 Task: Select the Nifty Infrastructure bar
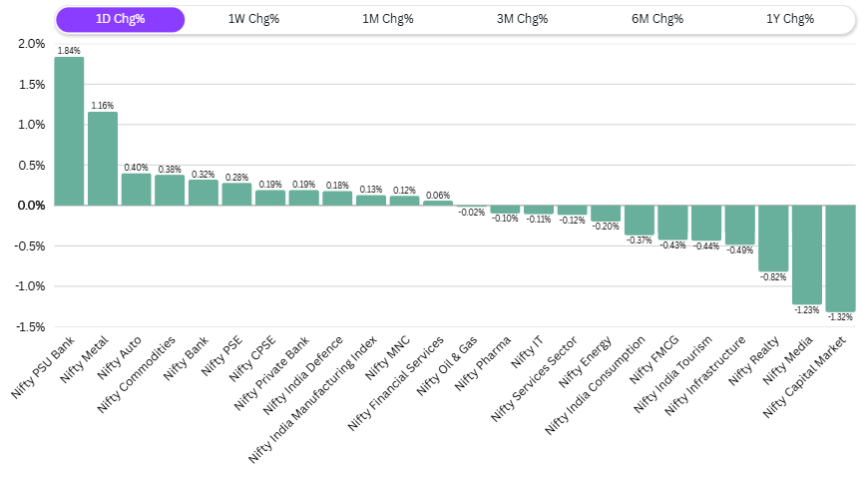[x=739, y=226]
